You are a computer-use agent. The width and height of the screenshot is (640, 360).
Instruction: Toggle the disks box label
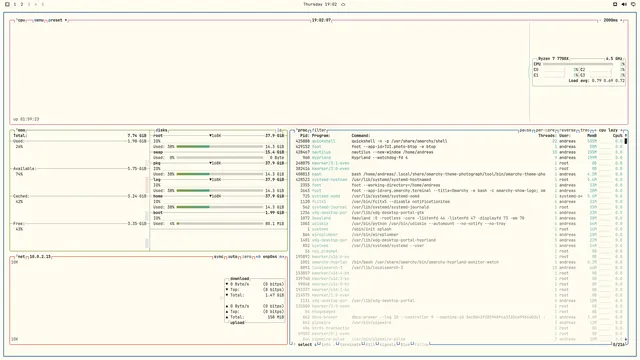click(161, 130)
